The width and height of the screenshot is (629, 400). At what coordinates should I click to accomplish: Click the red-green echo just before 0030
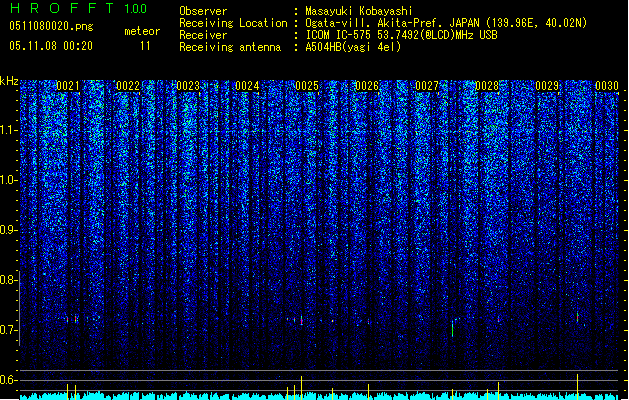578,317
